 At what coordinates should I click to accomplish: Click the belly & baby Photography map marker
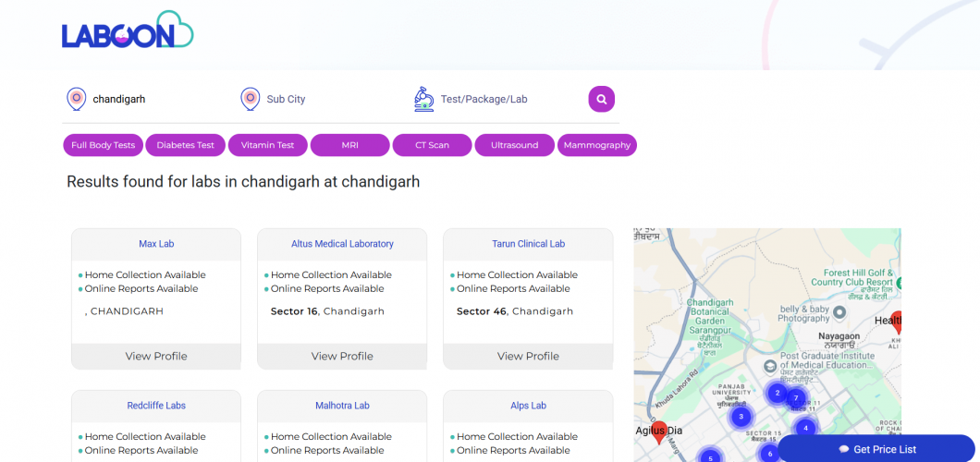pyautogui.click(x=840, y=310)
